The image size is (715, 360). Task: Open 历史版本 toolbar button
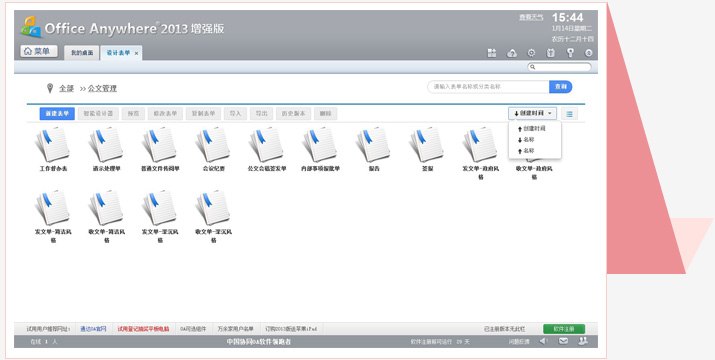pyautogui.click(x=293, y=114)
